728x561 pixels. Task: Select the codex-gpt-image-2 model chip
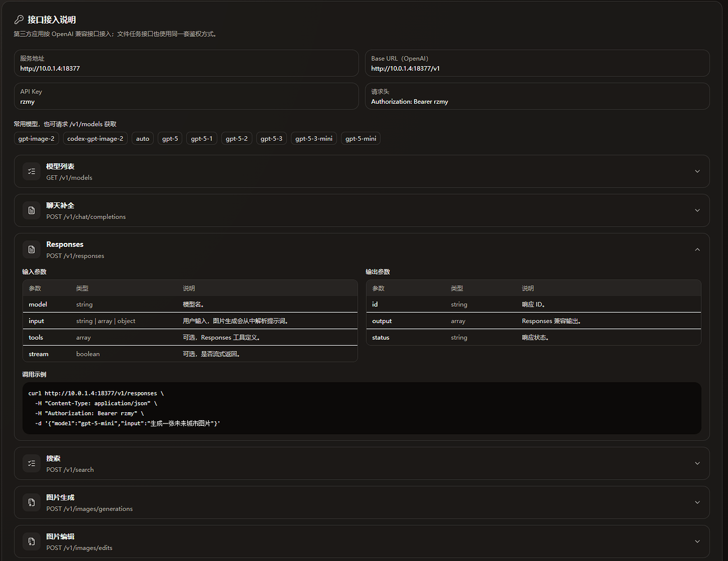coord(95,139)
